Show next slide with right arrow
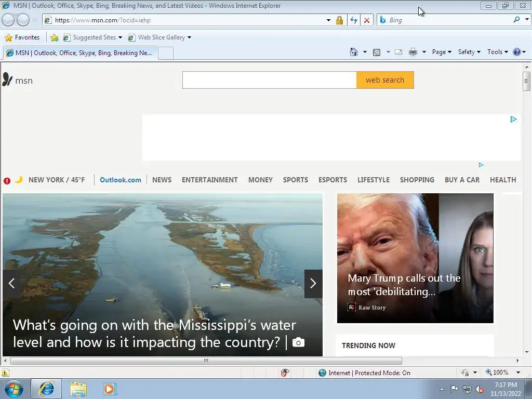This screenshot has height=399, width=532. [x=313, y=283]
